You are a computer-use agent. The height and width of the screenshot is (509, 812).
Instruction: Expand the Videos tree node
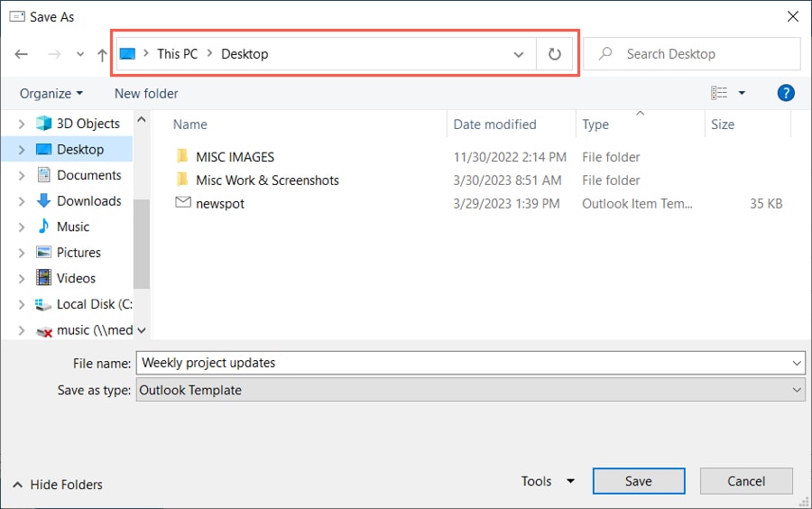(22, 279)
